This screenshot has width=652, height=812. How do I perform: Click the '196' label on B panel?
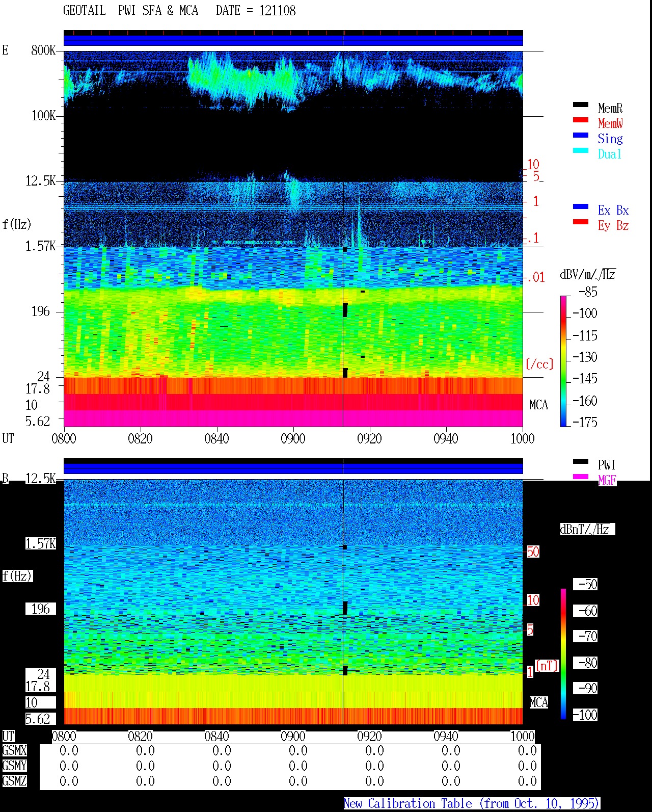pyautogui.click(x=41, y=609)
